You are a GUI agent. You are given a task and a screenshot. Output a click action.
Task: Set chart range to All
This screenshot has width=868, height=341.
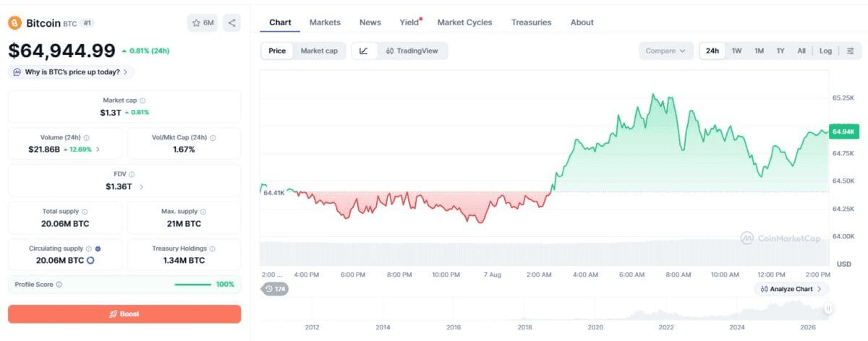coord(801,51)
